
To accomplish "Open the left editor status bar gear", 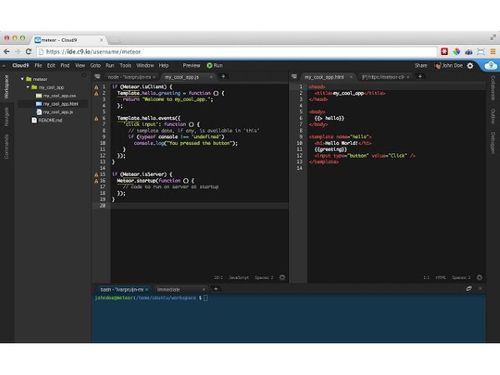I will (282, 277).
